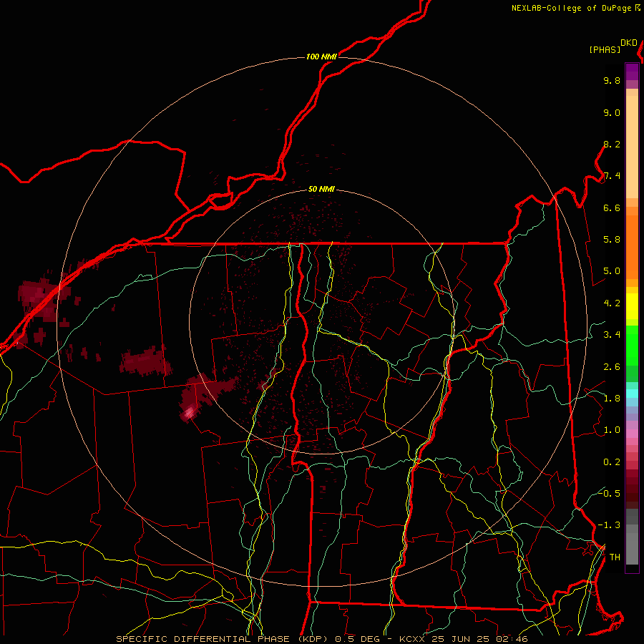This screenshot has width=644, height=644.
Task: Click the 1.0 scale value
Action: coord(612,430)
